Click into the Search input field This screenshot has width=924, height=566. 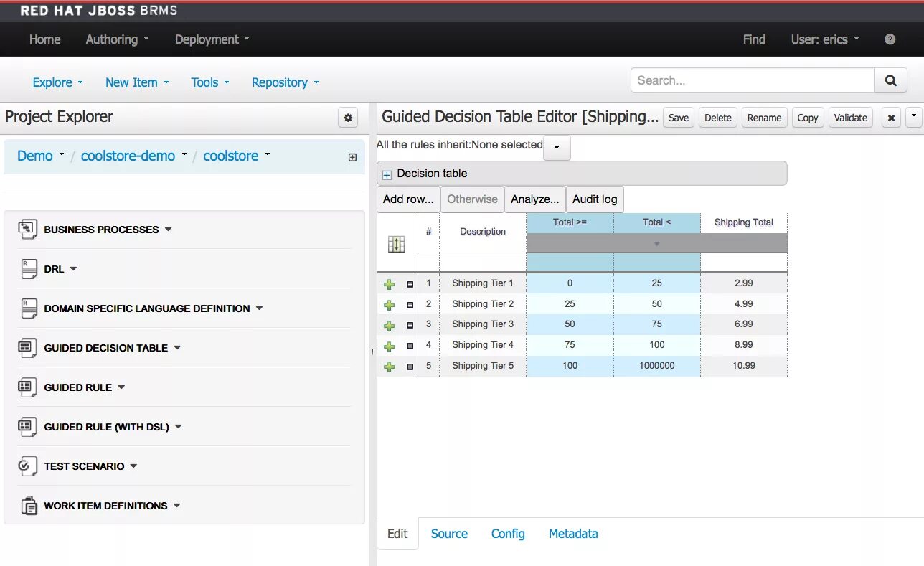[x=753, y=80]
